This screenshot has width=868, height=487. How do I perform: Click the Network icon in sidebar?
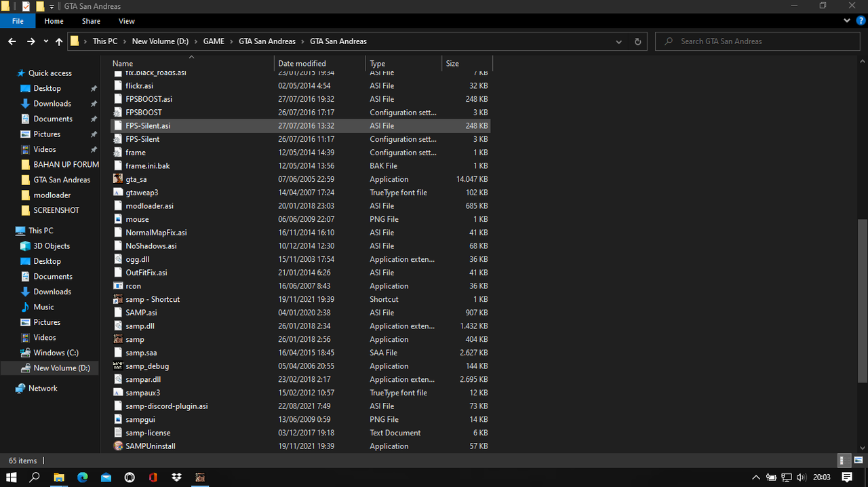(x=20, y=389)
